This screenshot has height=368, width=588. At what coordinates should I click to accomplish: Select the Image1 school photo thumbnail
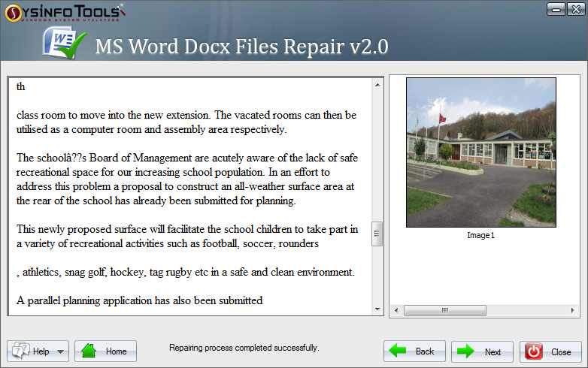point(481,152)
